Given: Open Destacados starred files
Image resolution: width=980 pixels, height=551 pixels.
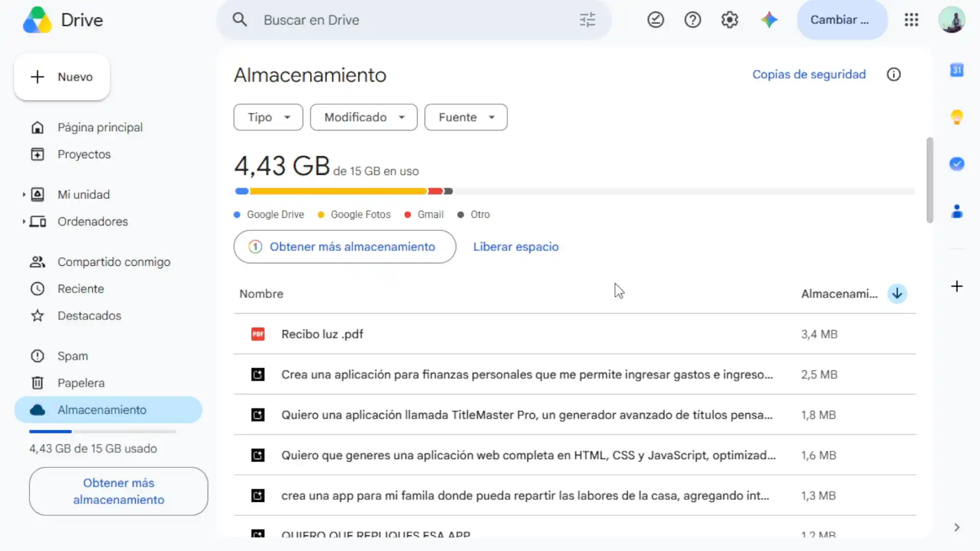Looking at the screenshot, I should (89, 316).
